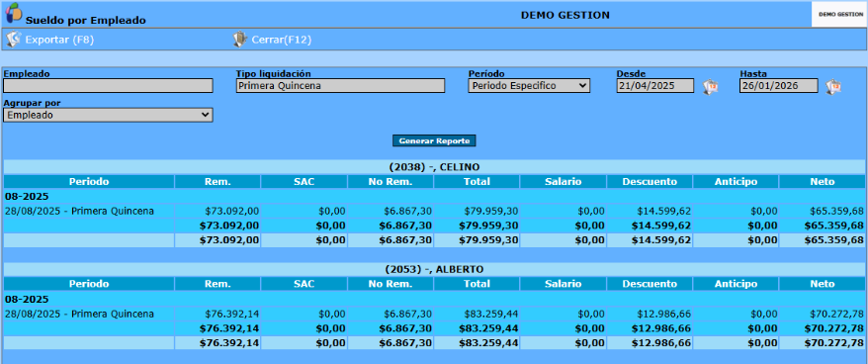Click the 08-2025 period row under CELINO

(x=434, y=196)
